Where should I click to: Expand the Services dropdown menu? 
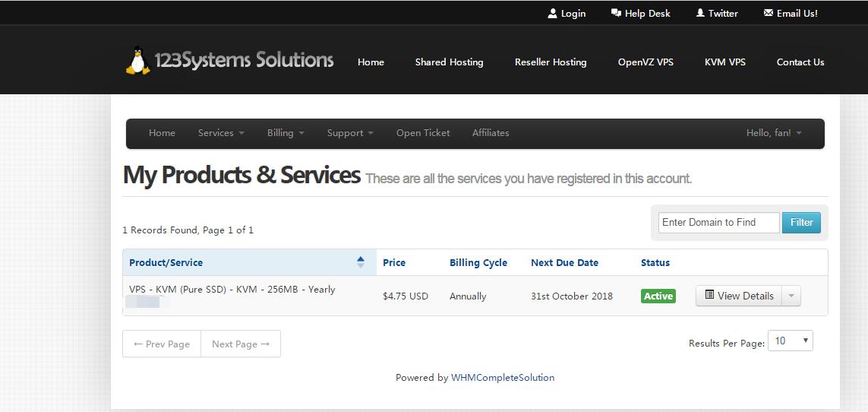point(221,133)
